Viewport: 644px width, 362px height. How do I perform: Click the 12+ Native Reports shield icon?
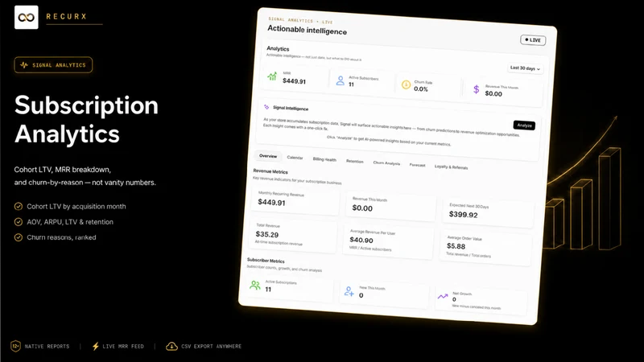(x=15, y=346)
